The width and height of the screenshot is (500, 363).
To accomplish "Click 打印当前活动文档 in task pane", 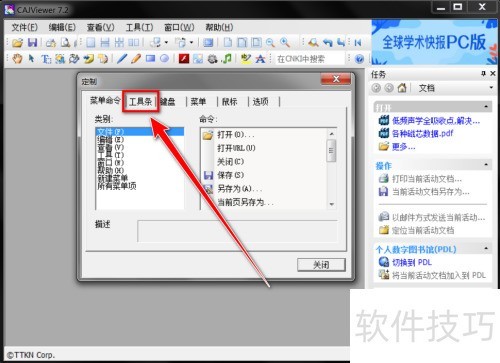I will (427, 179).
